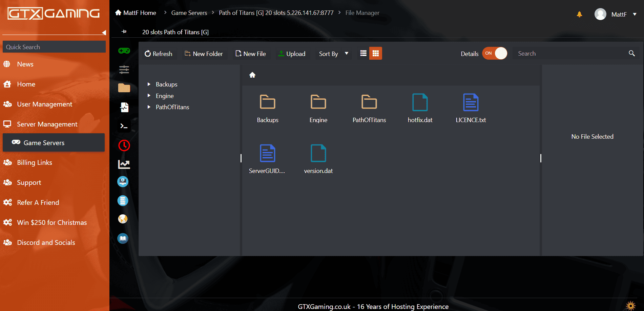The width and height of the screenshot is (644, 311).
Task: Click the Upload button
Action: [x=292, y=54]
